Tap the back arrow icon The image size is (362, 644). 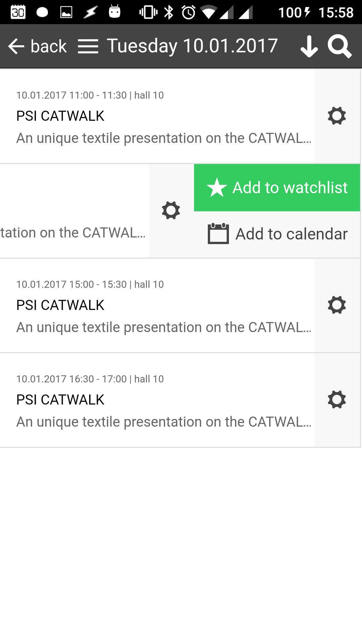[16, 46]
